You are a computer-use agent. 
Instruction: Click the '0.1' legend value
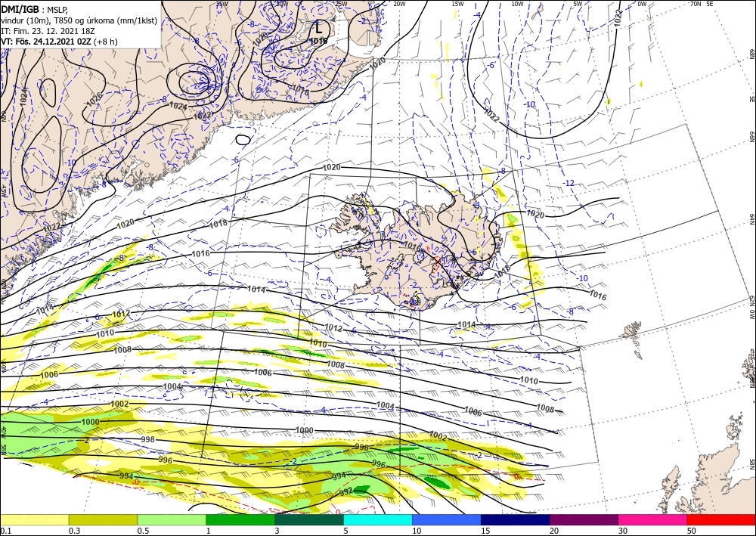pos(5,531)
